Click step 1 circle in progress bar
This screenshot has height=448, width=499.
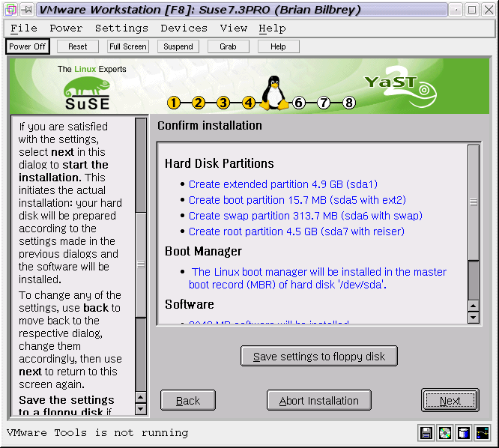coord(174,103)
